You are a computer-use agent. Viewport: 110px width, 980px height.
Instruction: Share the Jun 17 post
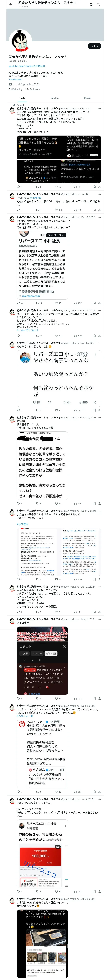coord(100,210)
